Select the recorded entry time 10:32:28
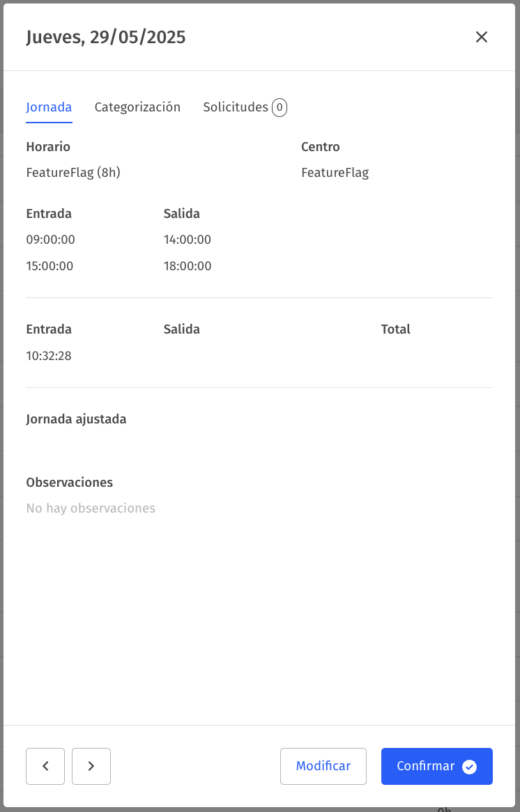This screenshot has width=520, height=812. [49, 356]
